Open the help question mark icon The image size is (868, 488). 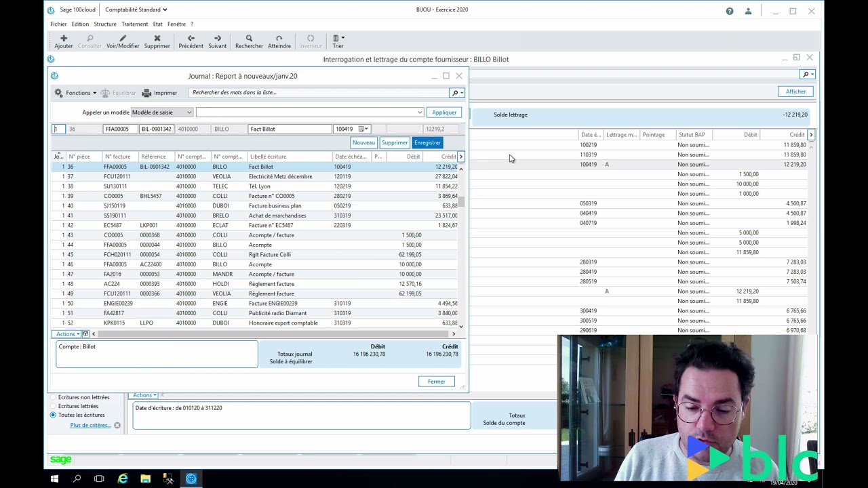point(730,11)
